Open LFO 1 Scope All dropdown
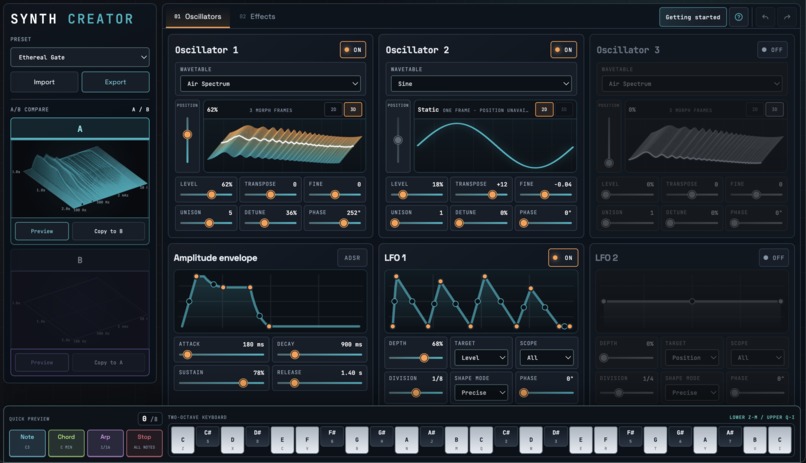 (546, 358)
